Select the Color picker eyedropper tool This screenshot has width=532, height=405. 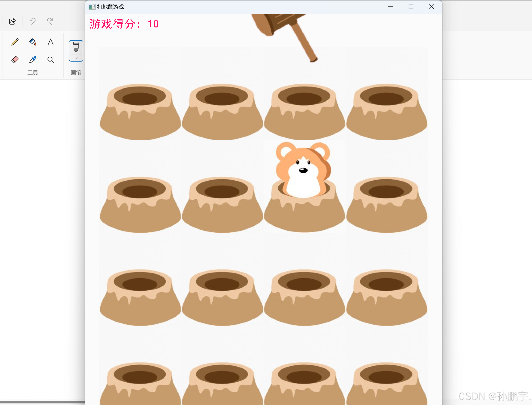click(33, 60)
